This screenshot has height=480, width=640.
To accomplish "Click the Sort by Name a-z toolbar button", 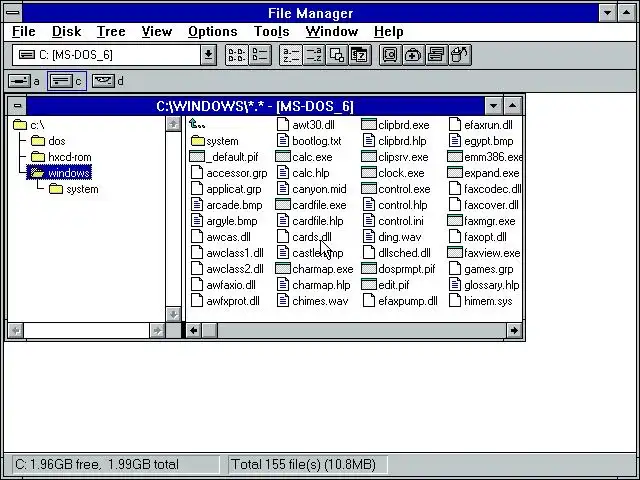I will (x=291, y=55).
